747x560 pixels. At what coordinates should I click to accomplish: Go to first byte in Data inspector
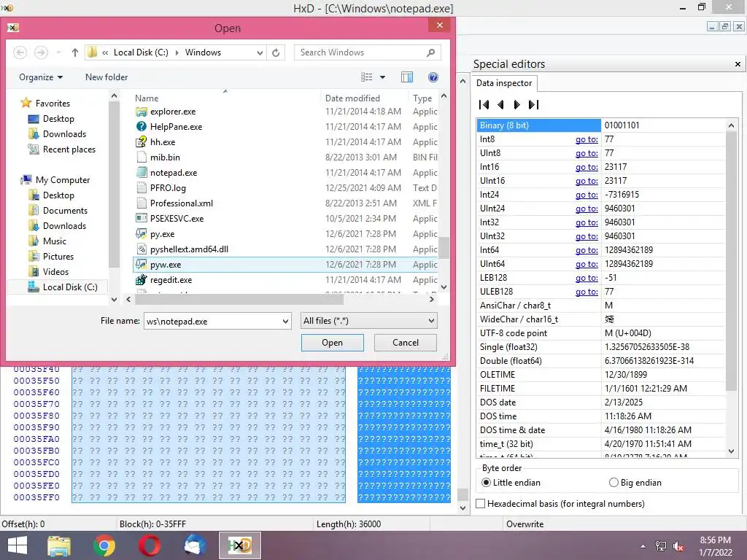484,105
